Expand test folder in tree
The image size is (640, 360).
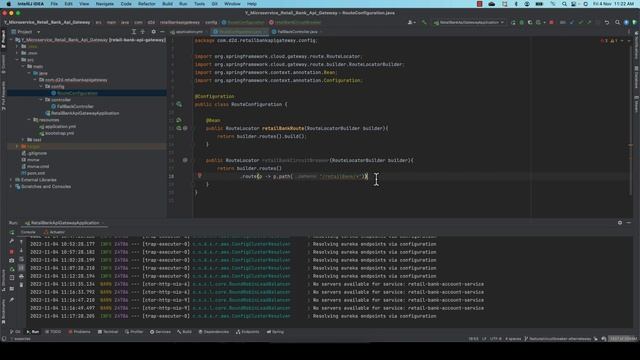point(23,140)
